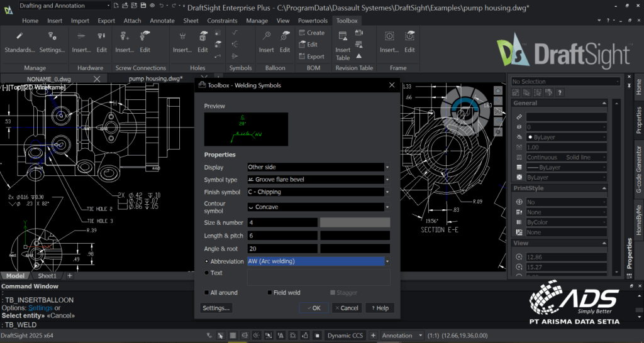The width and height of the screenshot is (644, 343).
Task: Click the Settings... button in the dialog
Action: (216, 308)
